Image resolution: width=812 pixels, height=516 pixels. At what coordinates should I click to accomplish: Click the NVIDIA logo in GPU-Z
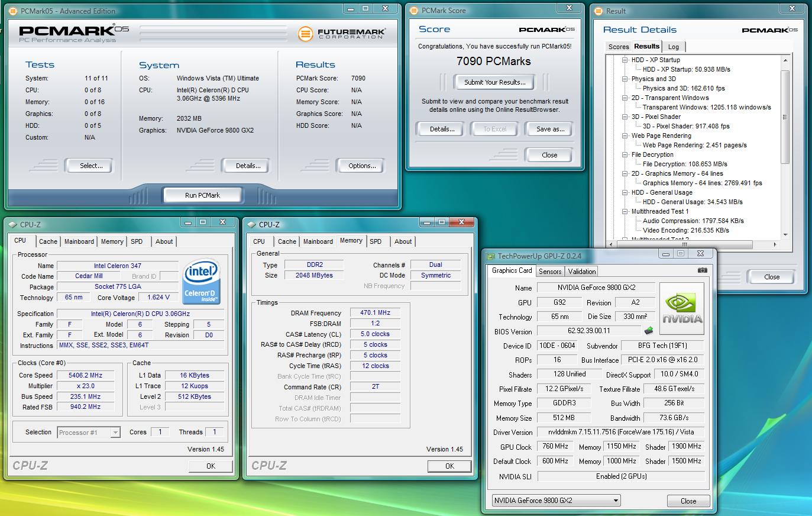[682, 309]
